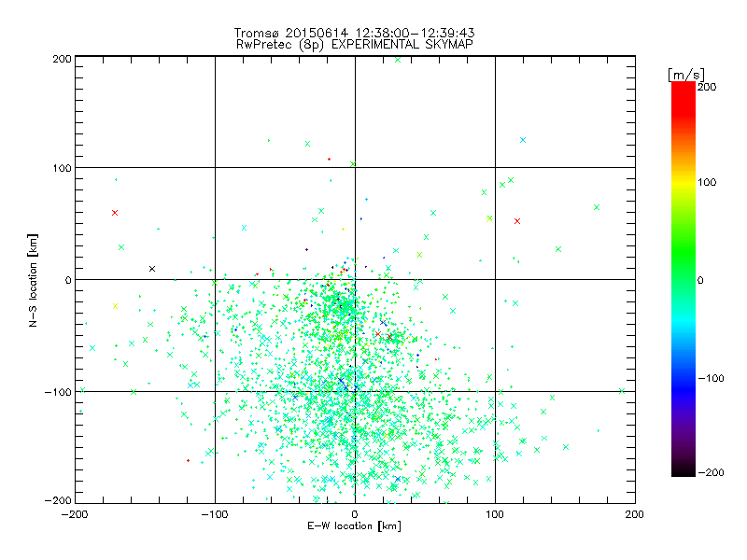Click the "-200" label on the colorbar
Screen dimensions: 747x560
711,472
